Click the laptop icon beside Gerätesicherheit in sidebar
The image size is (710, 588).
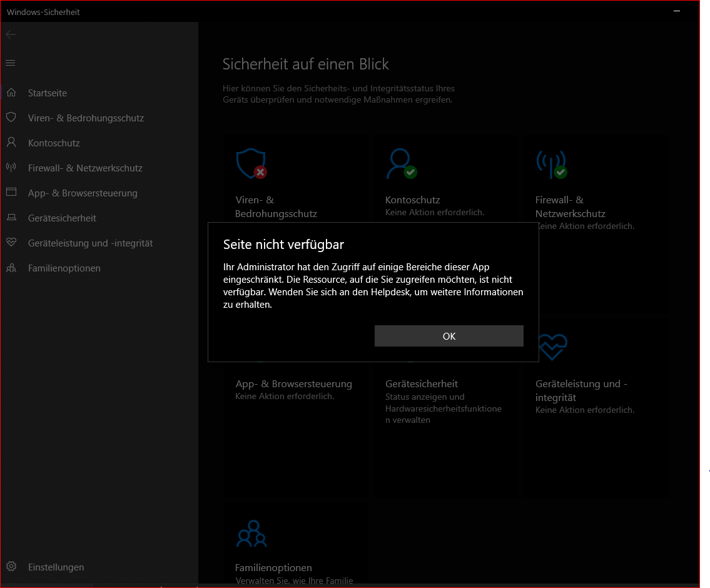pyautogui.click(x=11, y=217)
